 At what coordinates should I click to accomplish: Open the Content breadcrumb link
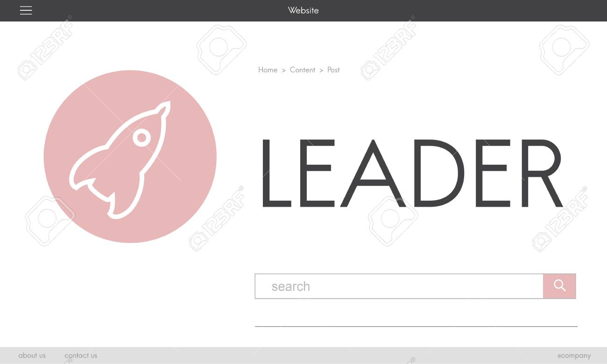click(303, 70)
